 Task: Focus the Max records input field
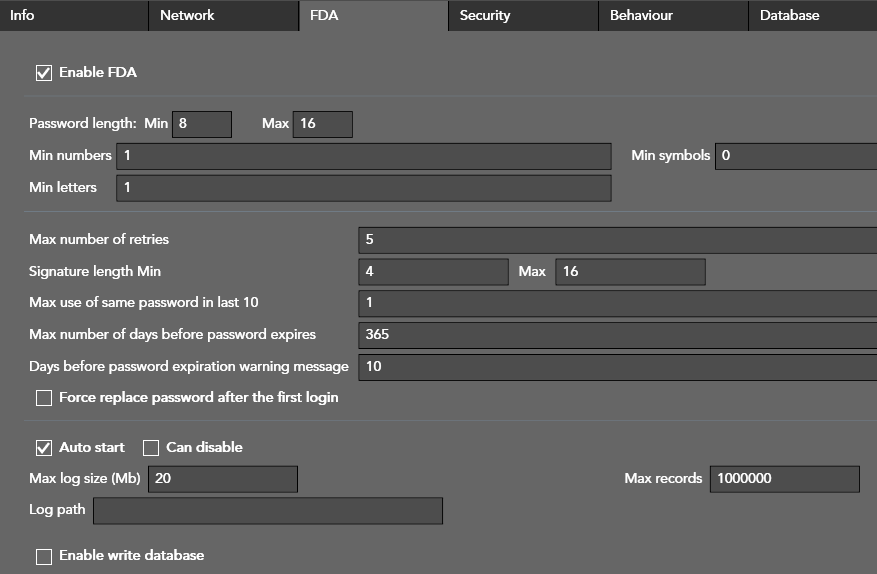(784, 479)
